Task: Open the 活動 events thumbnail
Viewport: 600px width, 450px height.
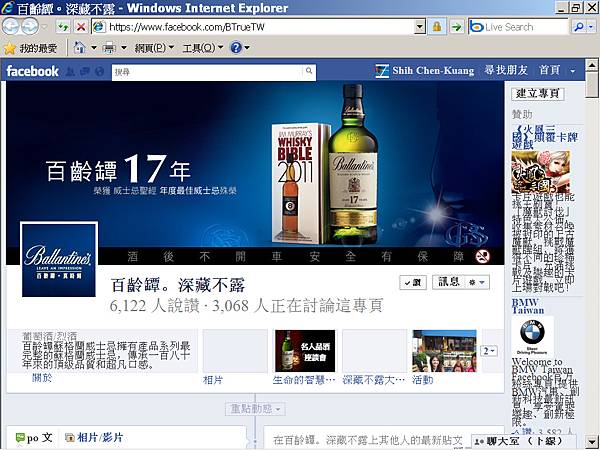Action: pyautogui.click(x=444, y=351)
